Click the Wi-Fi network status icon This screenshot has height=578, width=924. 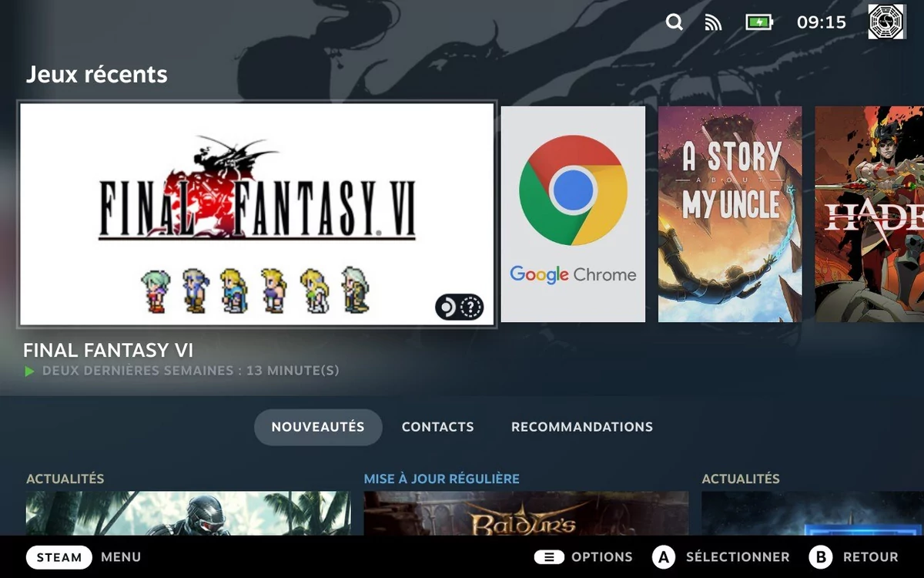pyautogui.click(x=713, y=22)
